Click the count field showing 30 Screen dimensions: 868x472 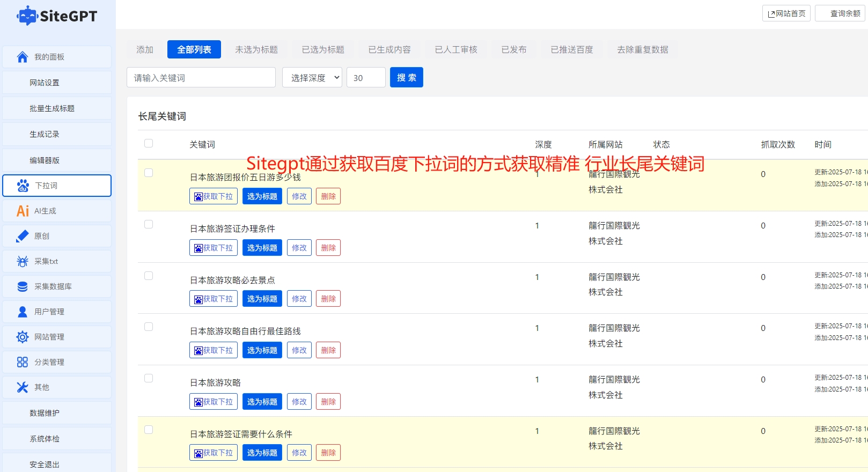[366, 77]
